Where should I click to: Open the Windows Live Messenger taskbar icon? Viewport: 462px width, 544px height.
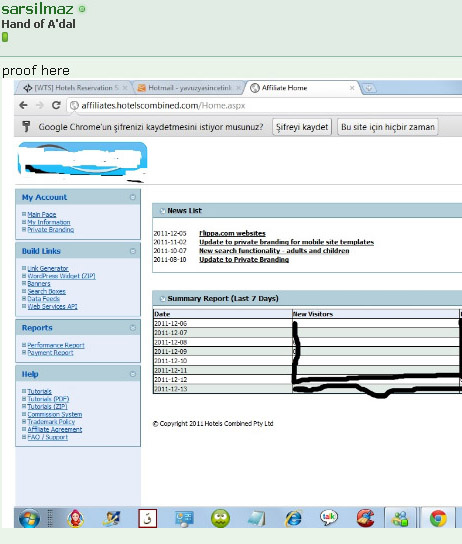click(400, 518)
